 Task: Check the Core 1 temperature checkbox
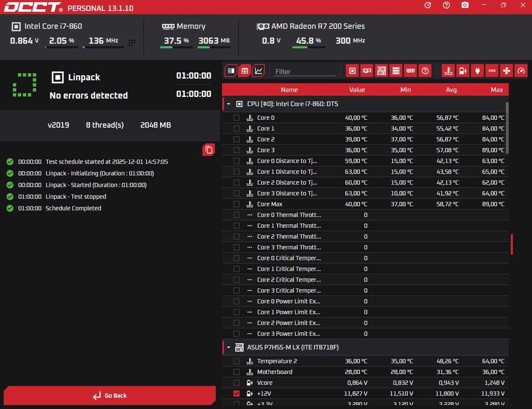click(x=236, y=129)
